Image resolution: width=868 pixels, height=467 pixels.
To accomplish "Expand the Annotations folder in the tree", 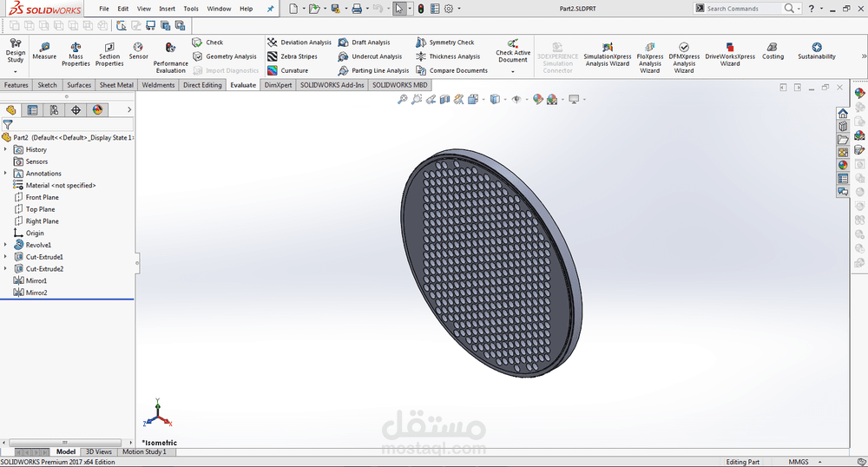I will 5,174.
